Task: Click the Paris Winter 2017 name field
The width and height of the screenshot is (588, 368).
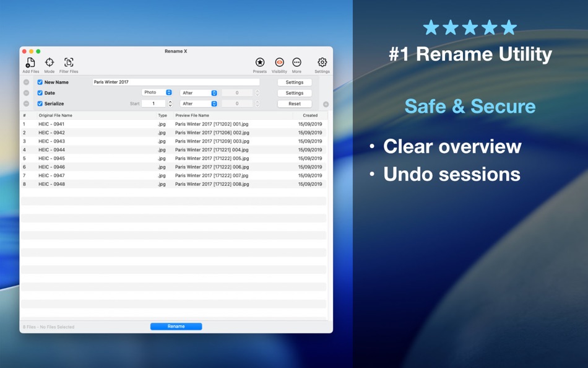Action: (x=176, y=82)
